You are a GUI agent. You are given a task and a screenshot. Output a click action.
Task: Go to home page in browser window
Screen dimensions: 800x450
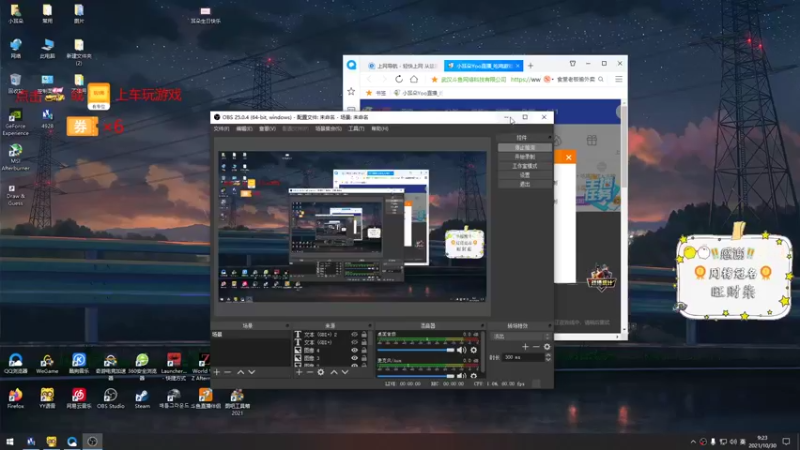point(414,79)
